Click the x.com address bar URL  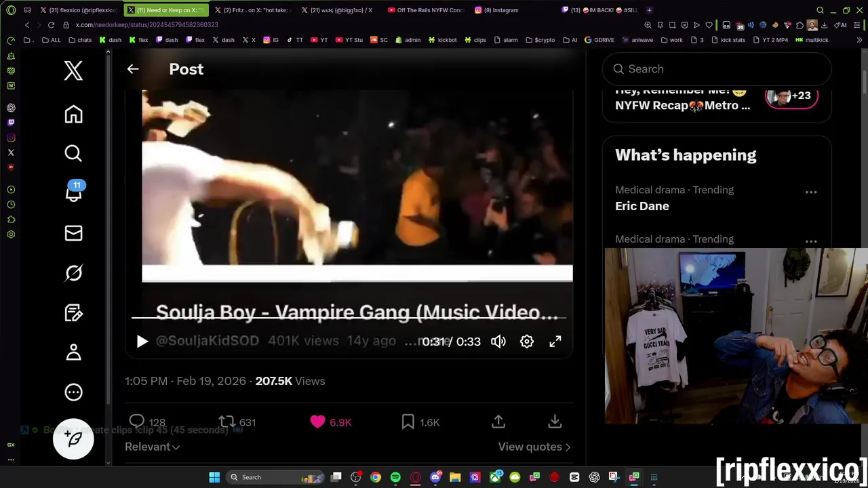[x=146, y=25]
